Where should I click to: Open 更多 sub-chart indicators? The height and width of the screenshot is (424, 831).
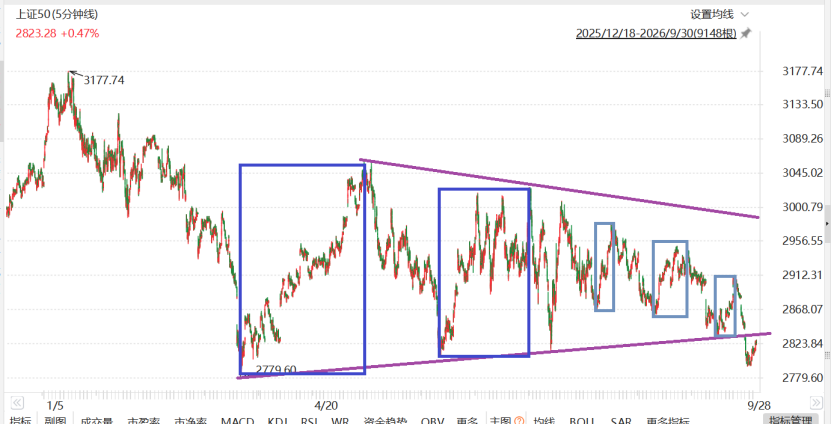pos(467,421)
